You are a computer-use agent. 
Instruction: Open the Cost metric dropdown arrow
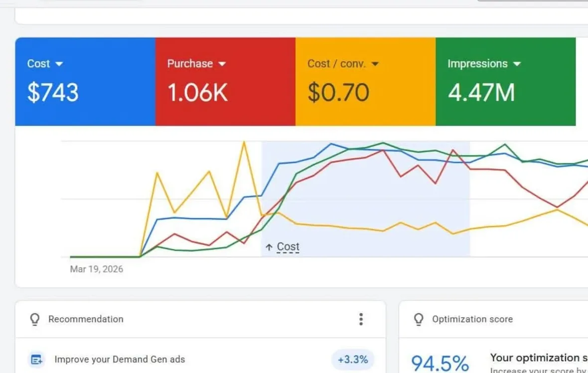pos(59,64)
